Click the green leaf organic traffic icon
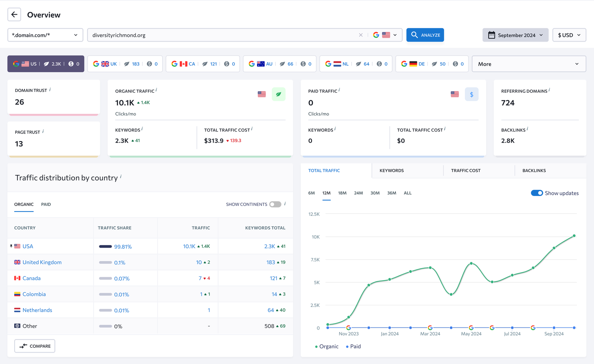This screenshot has width=594, height=364. 278,94
